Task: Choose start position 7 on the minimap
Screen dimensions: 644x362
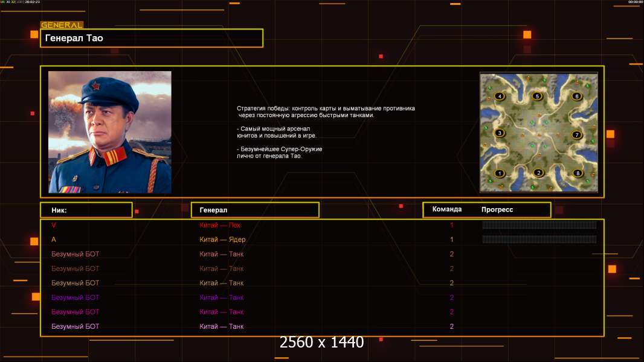Action: [x=577, y=135]
